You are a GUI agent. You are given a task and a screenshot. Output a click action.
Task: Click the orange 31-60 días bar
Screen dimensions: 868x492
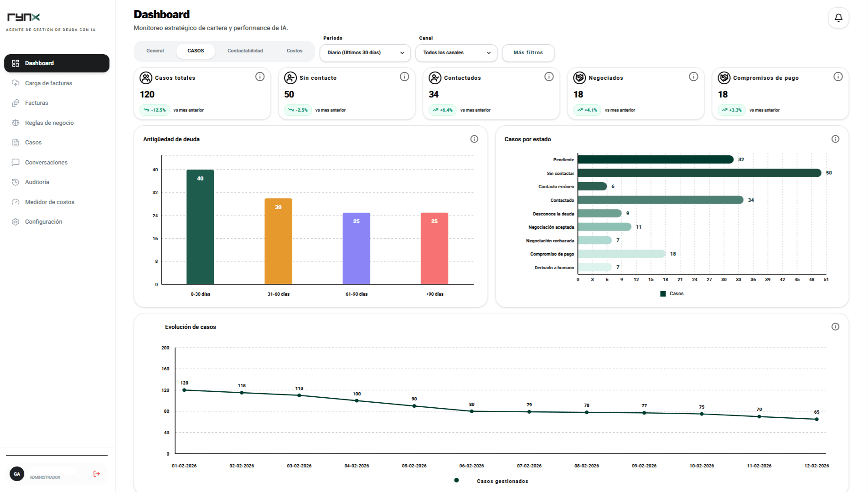(278, 241)
